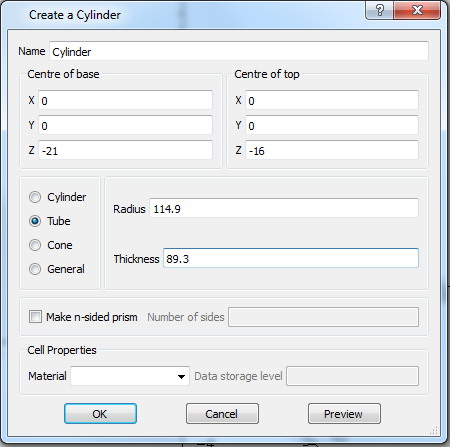450x447 pixels.
Task: Close the Create a Cylinder dialog
Action: (417, 10)
